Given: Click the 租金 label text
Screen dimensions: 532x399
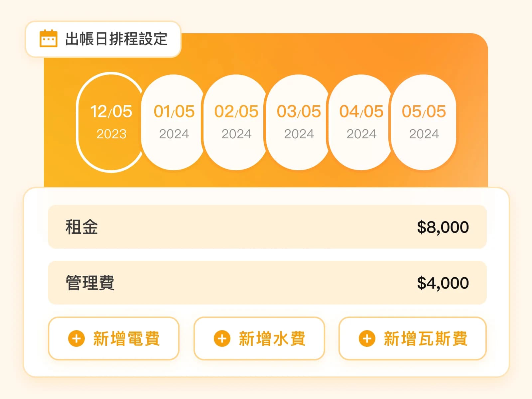Looking at the screenshot, I should click(82, 227).
